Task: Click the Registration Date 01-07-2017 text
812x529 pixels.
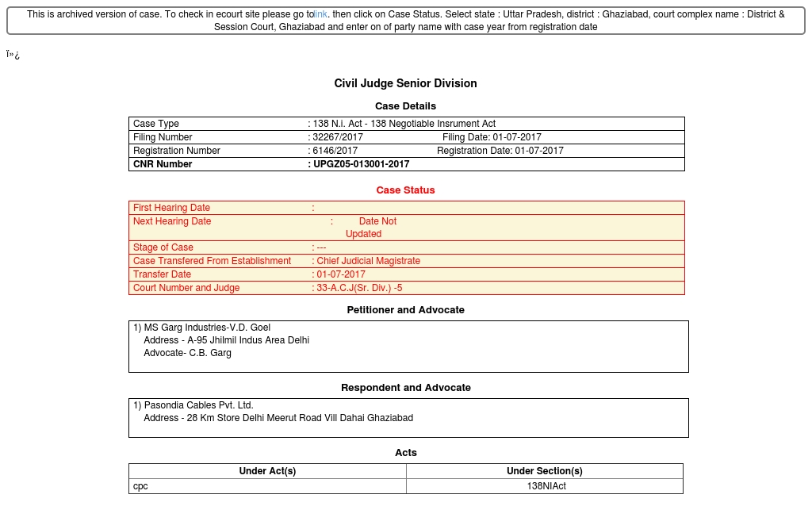Action: pyautogui.click(x=500, y=151)
